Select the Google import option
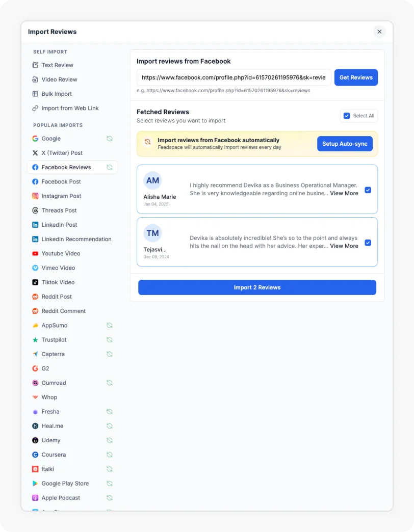 point(51,138)
